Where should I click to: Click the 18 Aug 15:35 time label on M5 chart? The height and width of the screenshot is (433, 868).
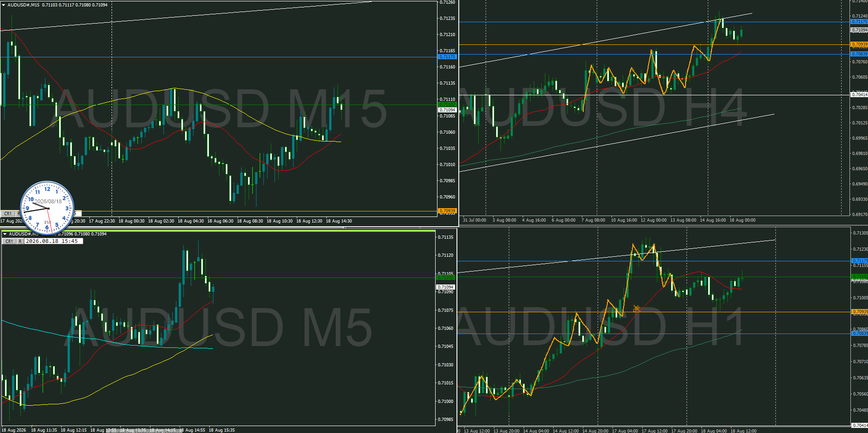coord(222,430)
